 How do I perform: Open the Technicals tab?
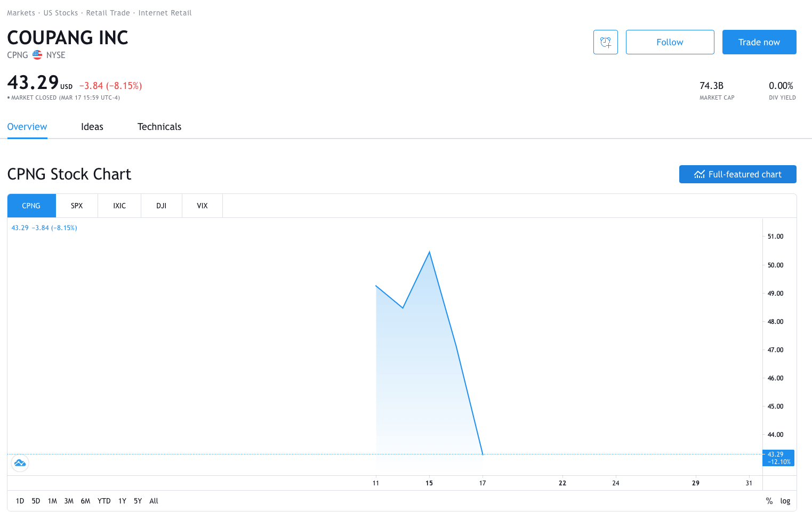click(159, 127)
